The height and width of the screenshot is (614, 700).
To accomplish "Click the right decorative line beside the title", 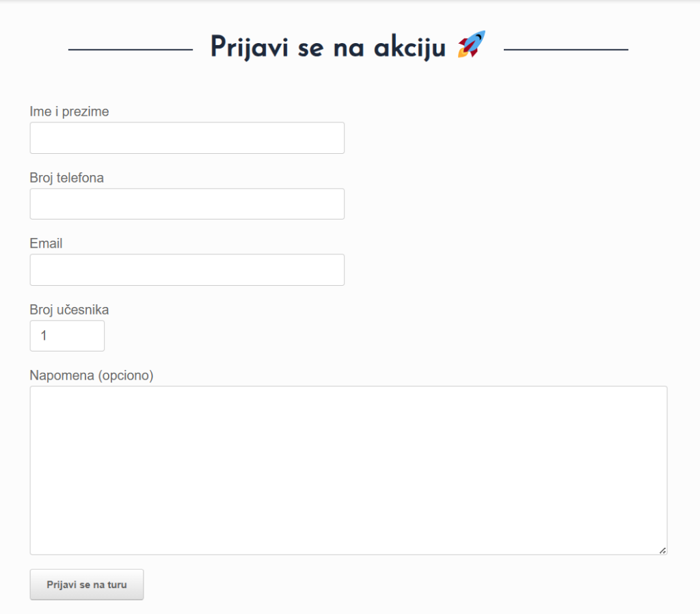I will [567, 49].
